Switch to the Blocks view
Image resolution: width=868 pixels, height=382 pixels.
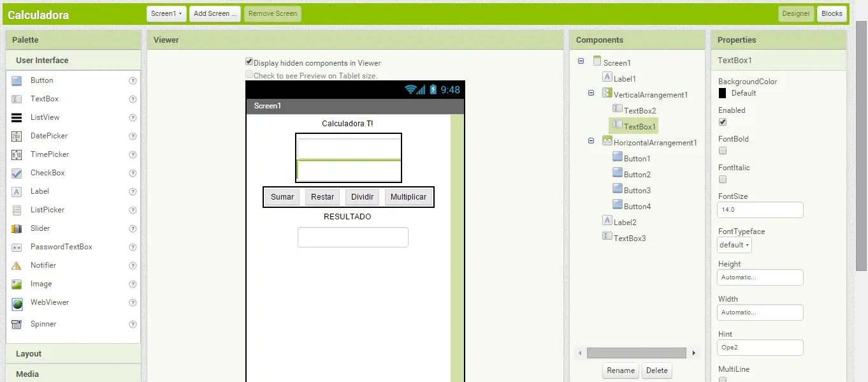[x=832, y=13]
